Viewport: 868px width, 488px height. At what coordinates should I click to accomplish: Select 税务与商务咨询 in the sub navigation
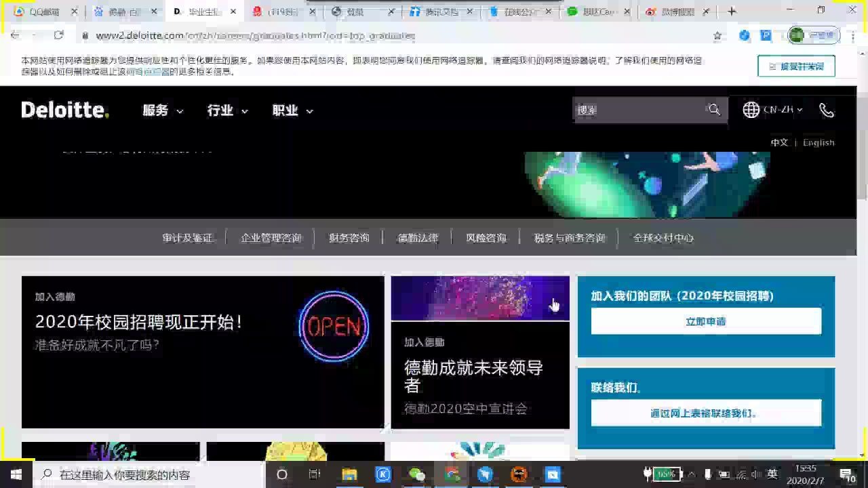point(570,238)
